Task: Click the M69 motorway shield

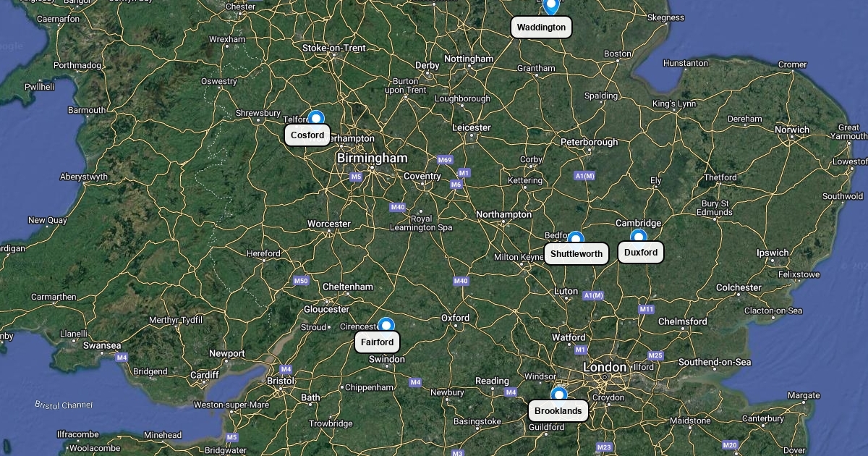Action: point(445,160)
